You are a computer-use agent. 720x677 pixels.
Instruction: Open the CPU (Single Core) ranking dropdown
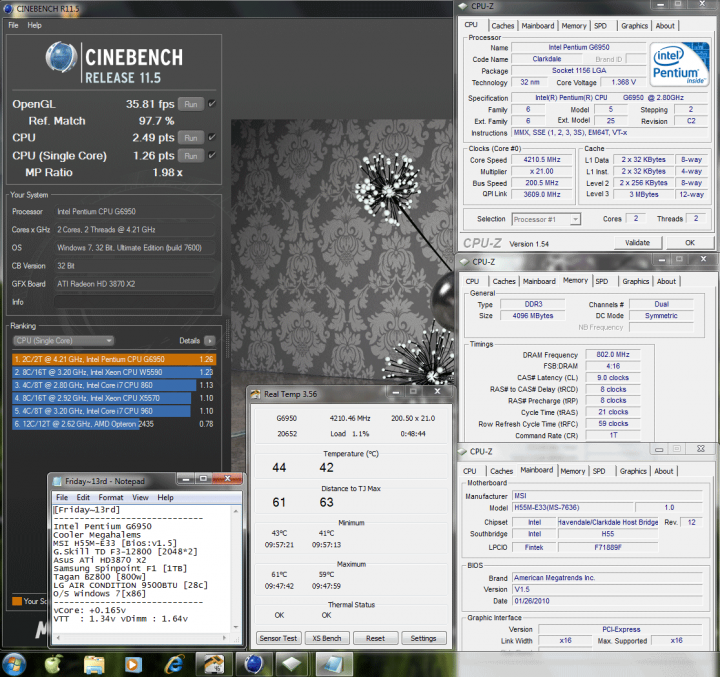pyautogui.click(x=63, y=340)
